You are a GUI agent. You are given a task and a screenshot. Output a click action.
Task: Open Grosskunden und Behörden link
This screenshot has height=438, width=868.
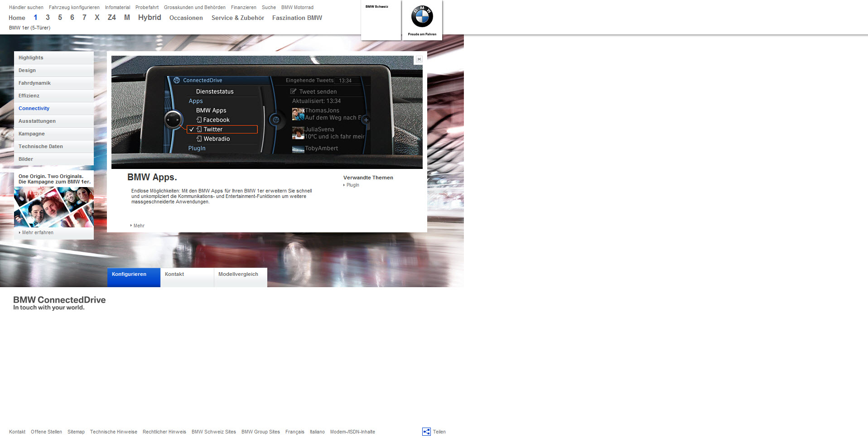click(195, 7)
